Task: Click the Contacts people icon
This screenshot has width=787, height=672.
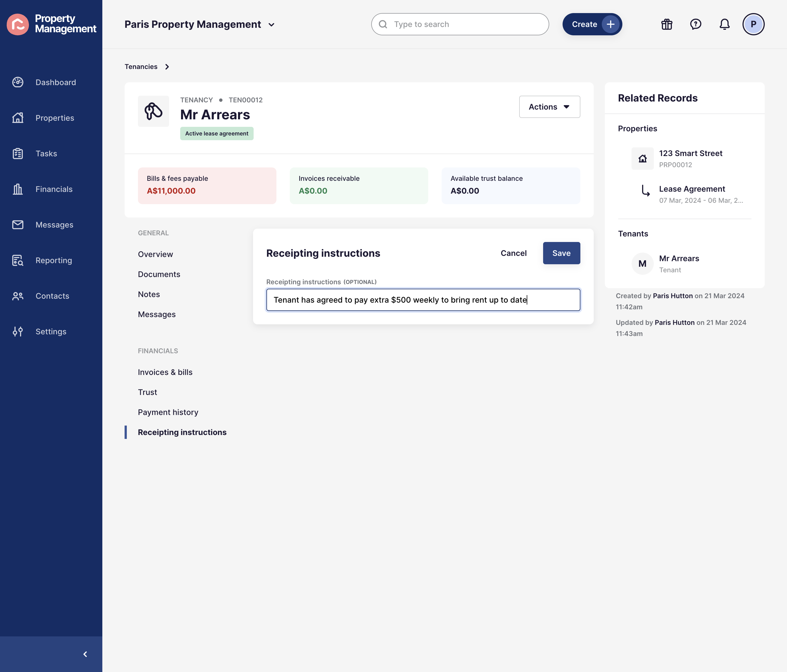Action: pos(18,296)
